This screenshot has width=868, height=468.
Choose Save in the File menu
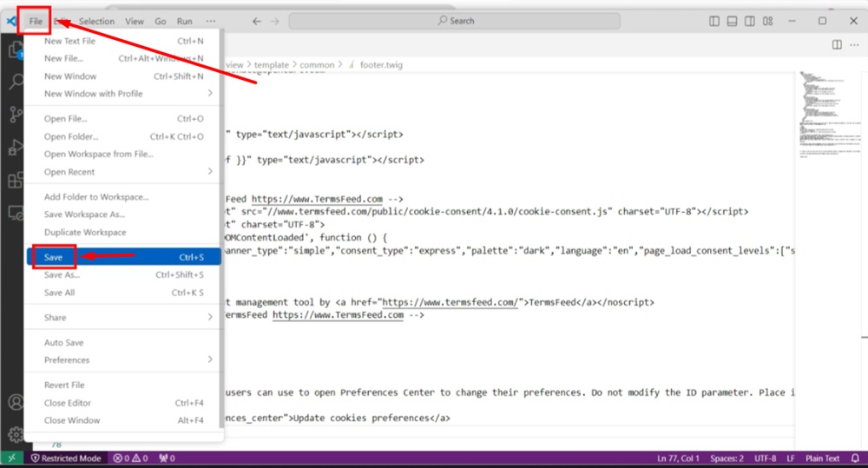[124, 257]
